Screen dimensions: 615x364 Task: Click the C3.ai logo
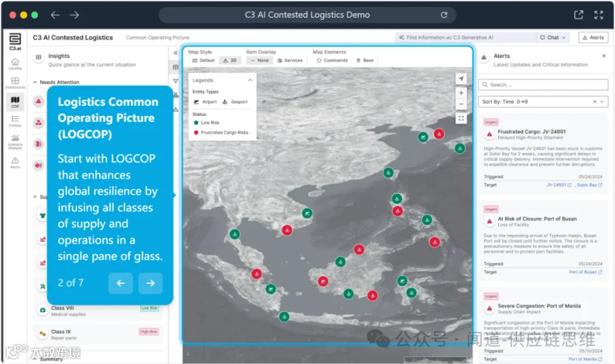tap(15, 42)
